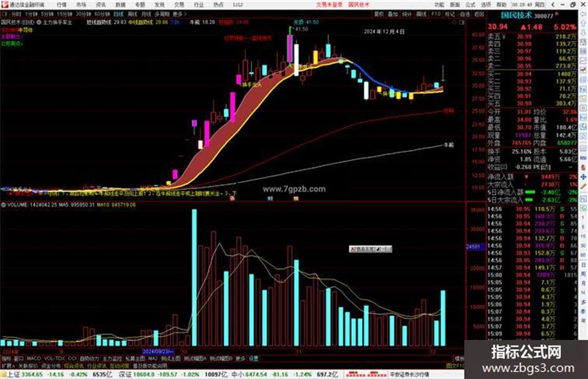Image resolution: width=588 pixels, height=379 pixels.
Task: Click the pencil drawing icon in sidebar
Action: click(583, 186)
